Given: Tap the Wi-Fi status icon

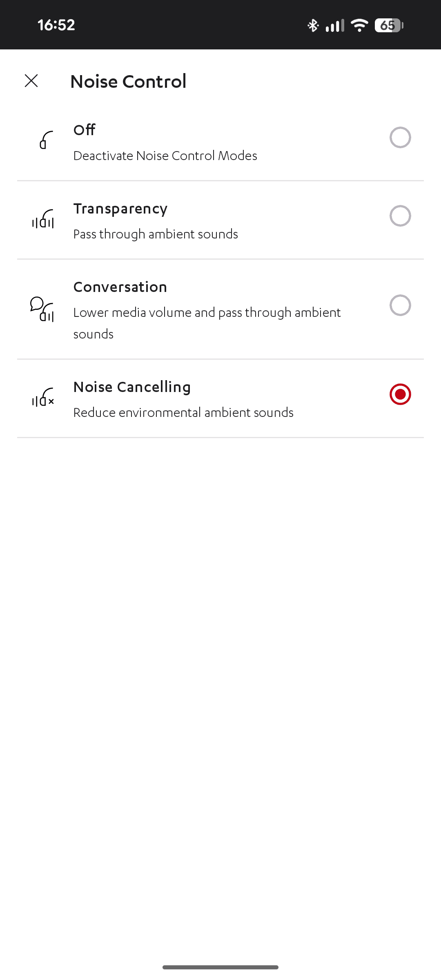Looking at the screenshot, I should tap(359, 25).
